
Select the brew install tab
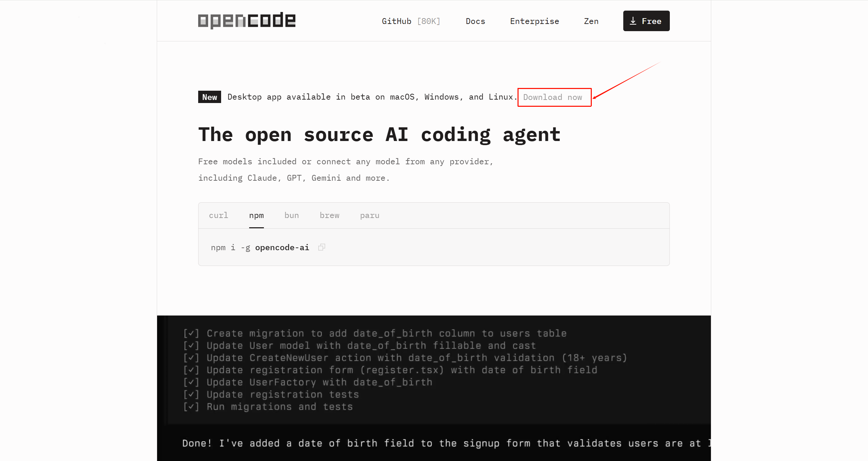329,216
